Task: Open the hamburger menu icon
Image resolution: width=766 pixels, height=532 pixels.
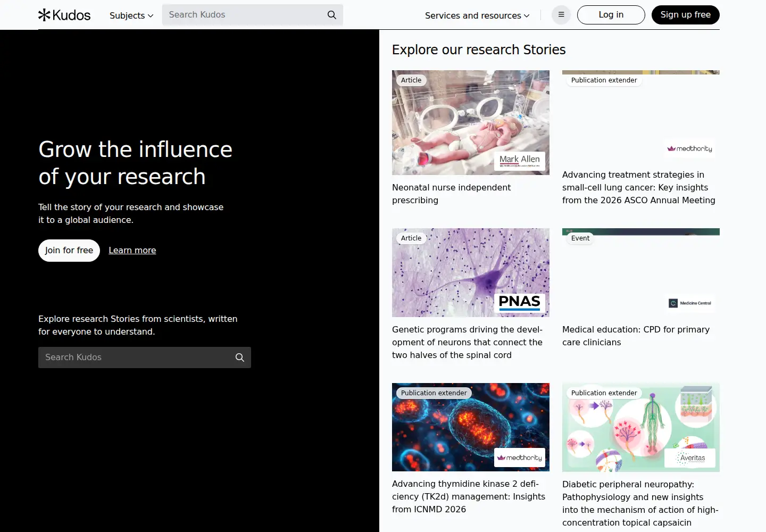Action: 561,15
